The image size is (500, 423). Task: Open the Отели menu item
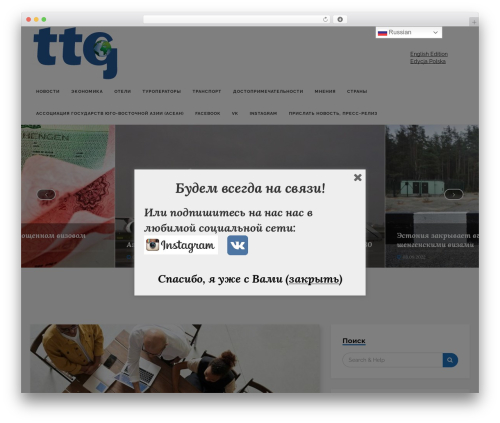[123, 91]
